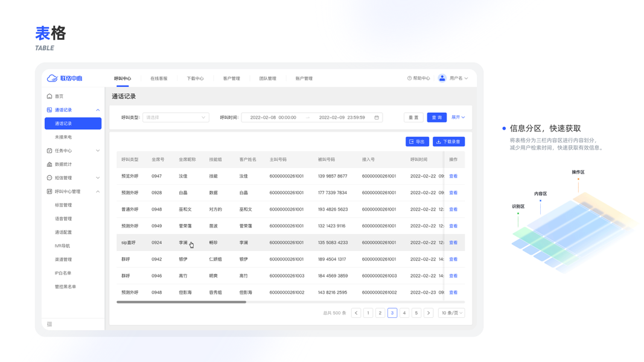
Task: Switch to the 下载中心 top tab
Action: click(195, 78)
